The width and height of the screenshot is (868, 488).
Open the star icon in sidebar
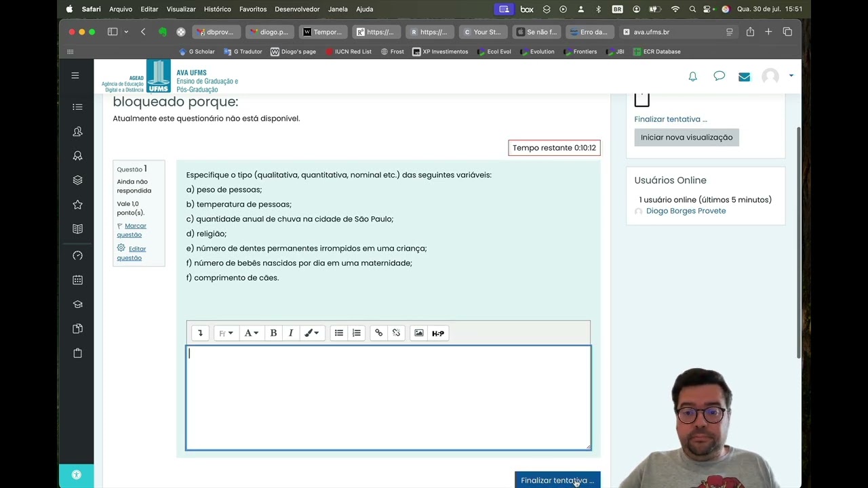(x=77, y=205)
